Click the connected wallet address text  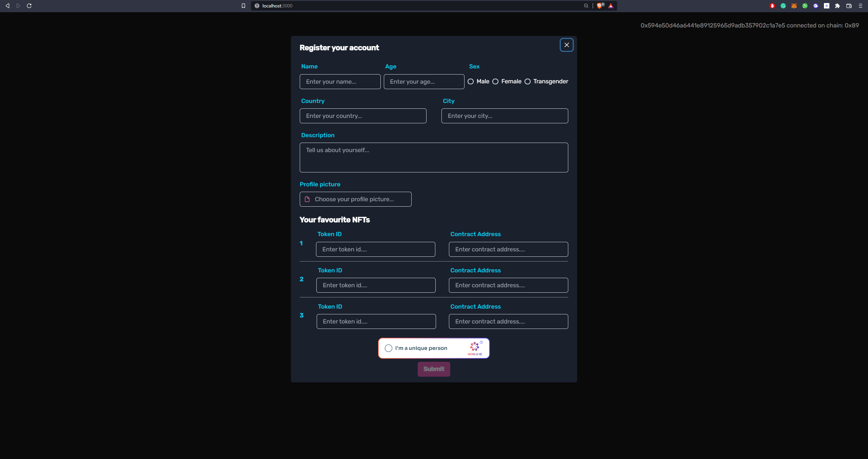(750, 25)
